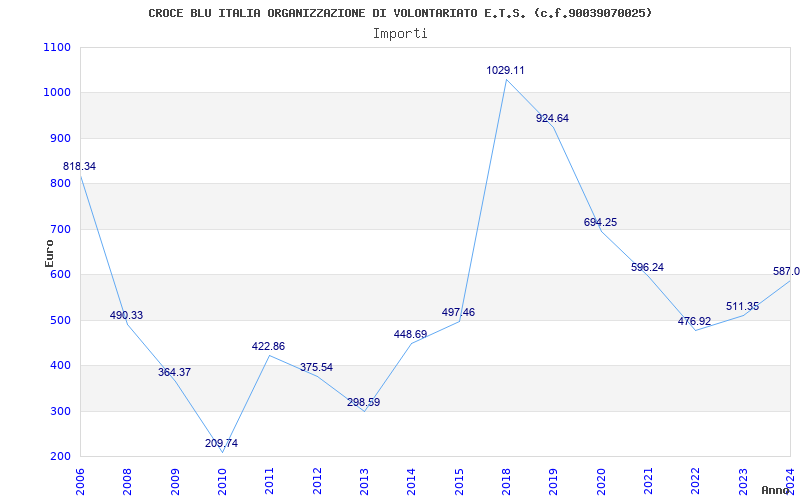Click the x-axis year 2018
Screen dimensions: 800x500
506,482
